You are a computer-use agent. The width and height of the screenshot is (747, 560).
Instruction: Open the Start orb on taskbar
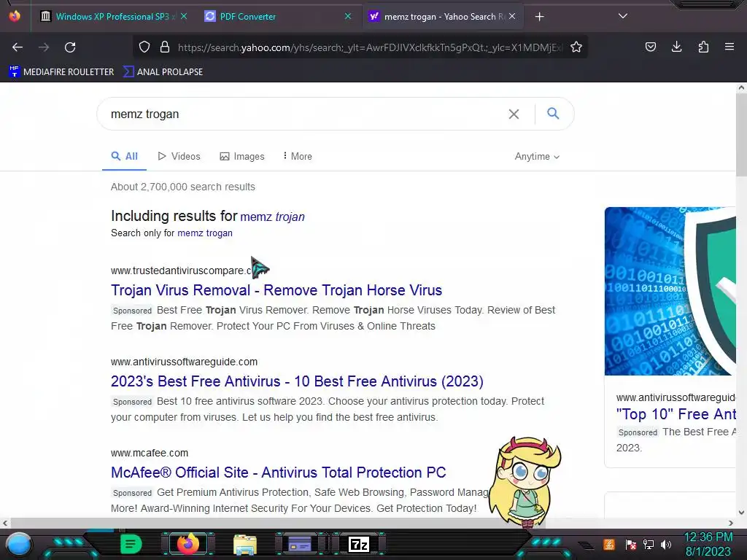click(18, 544)
